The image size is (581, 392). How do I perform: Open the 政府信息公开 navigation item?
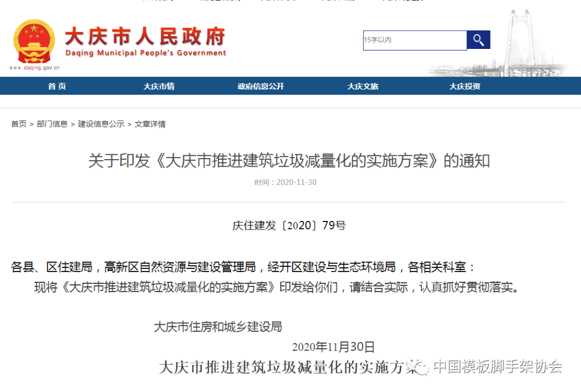[x=261, y=87]
